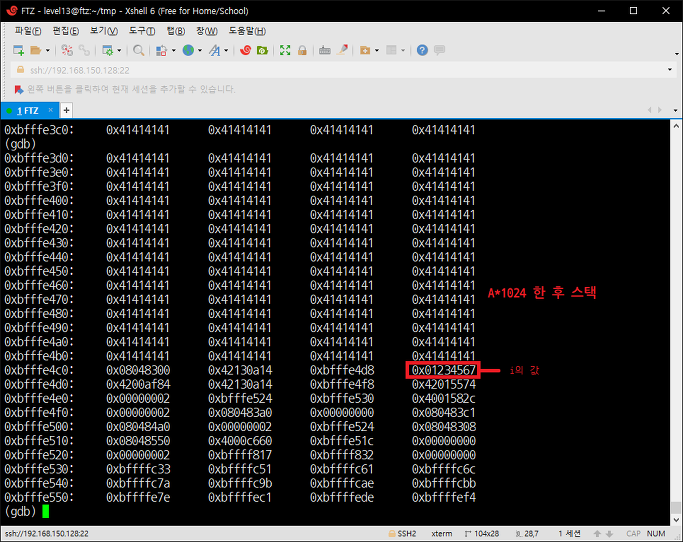Open session properties gear icon

pyautogui.click(x=107, y=51)
